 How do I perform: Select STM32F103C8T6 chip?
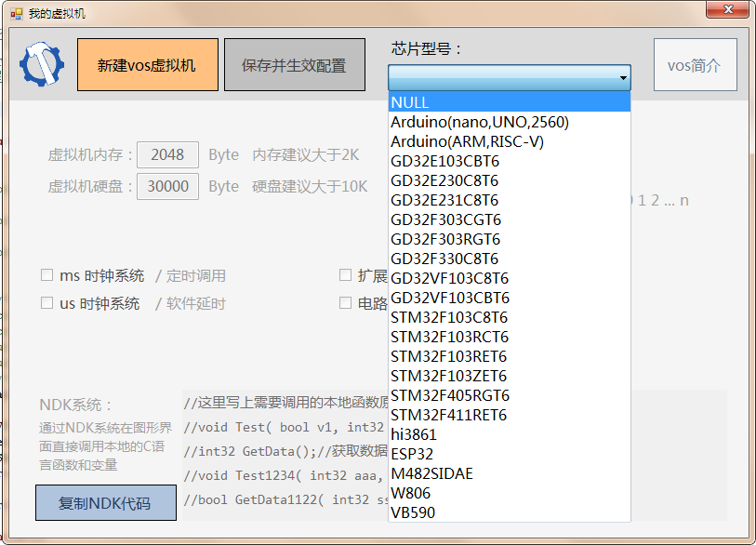[x=510, y=317]
